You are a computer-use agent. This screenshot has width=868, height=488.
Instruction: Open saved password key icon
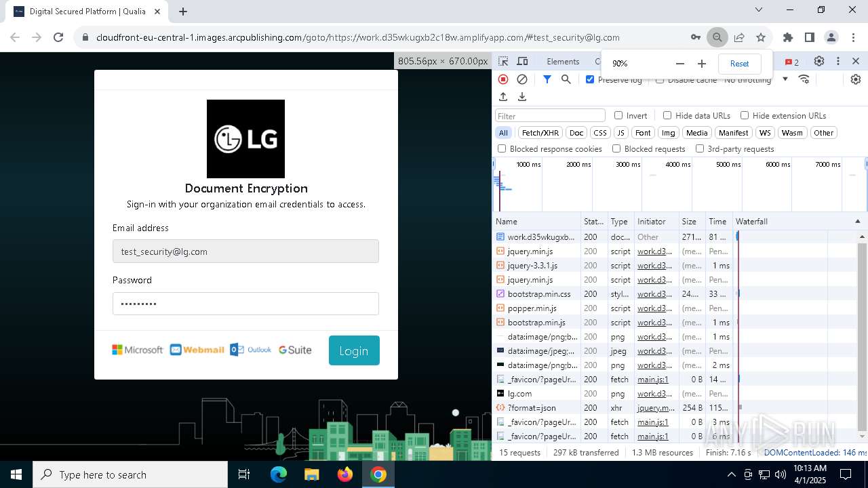(696, 37)
